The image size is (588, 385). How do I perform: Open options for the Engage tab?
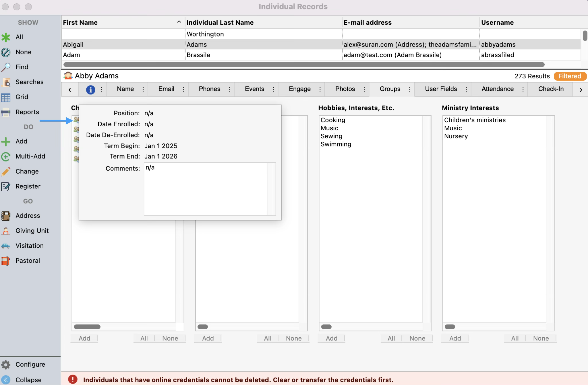click(x=320, y=90)
